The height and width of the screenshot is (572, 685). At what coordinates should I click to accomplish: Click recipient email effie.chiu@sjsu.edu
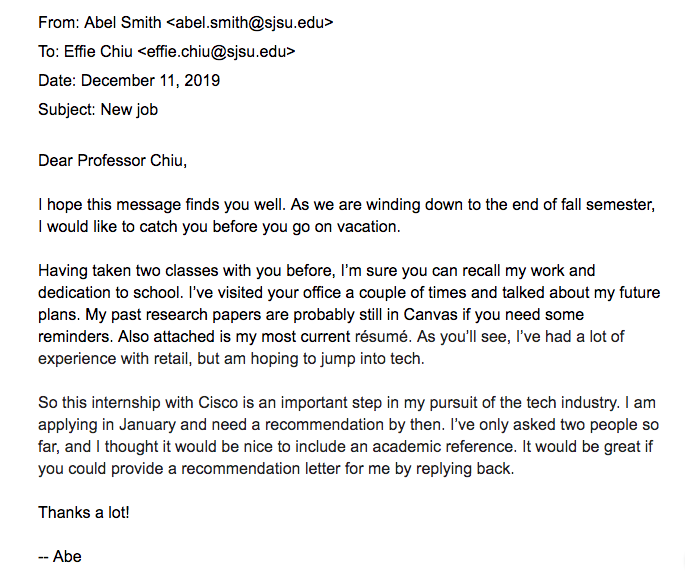[x=216, y=52]
